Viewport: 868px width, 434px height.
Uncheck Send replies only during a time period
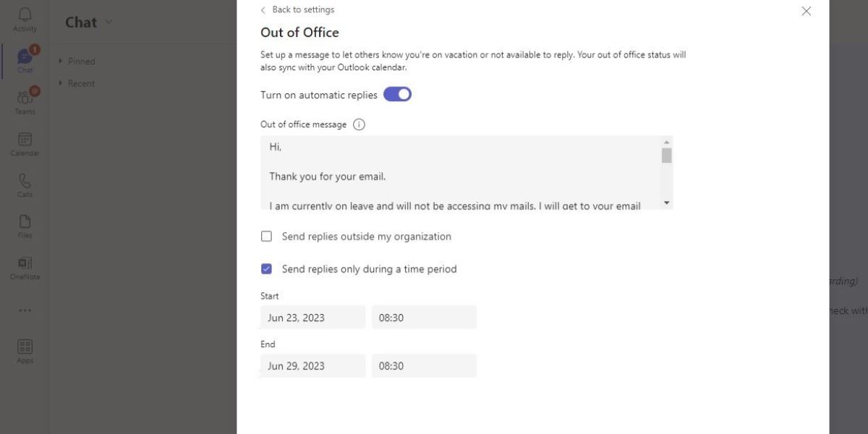[x=266, y=268]
